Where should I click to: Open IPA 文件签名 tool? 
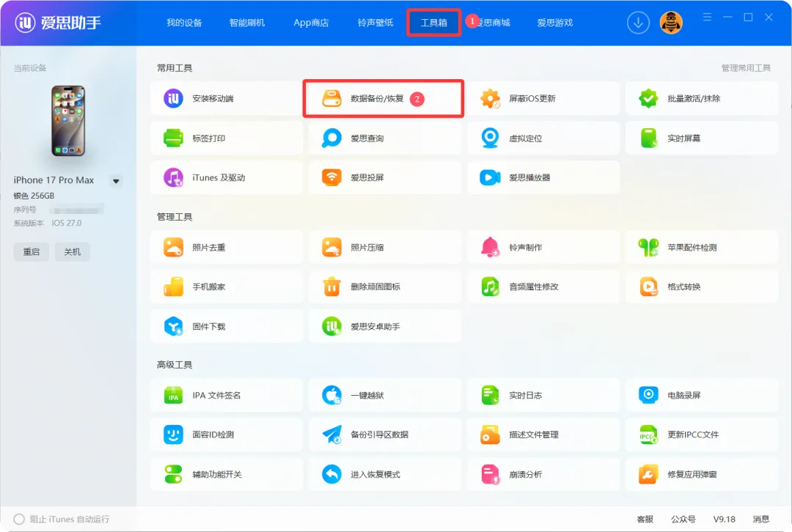(227, 395)
